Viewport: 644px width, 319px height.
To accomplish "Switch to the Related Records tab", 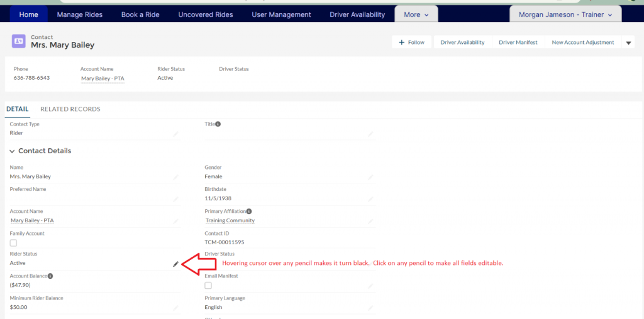I will pyautogui.click(x=70, y=109).
